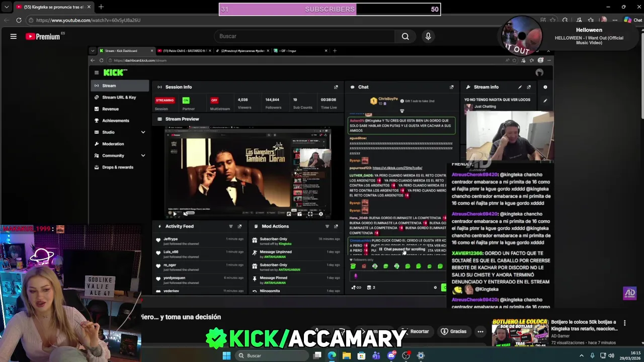This screenshot has height=362, width=644.
Task: Click the Recortar clip button
Action: point(416,331)
